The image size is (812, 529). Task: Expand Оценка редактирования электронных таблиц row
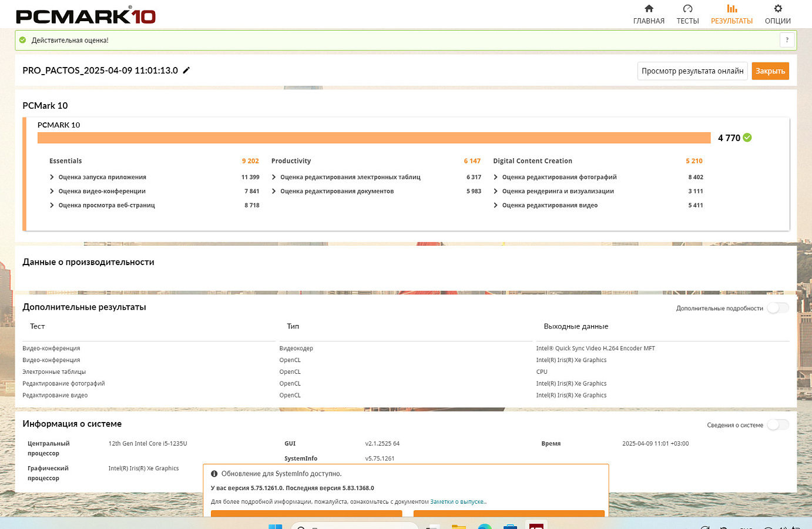click(274, 177)
